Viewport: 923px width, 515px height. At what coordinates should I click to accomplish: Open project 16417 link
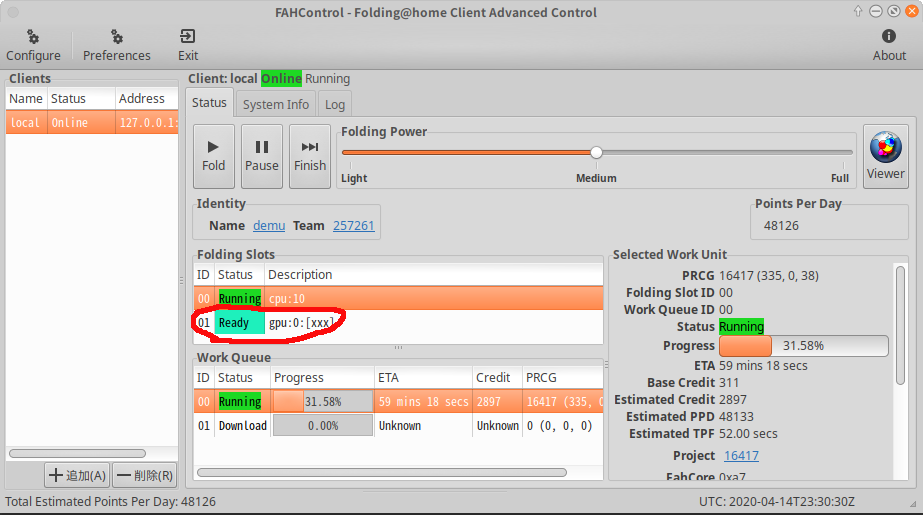[741, 456]
